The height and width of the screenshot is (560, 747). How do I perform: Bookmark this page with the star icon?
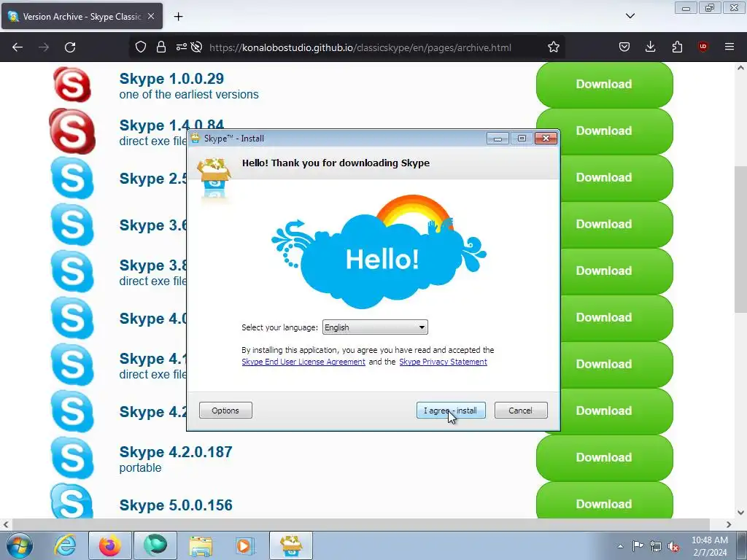point(553,47)
